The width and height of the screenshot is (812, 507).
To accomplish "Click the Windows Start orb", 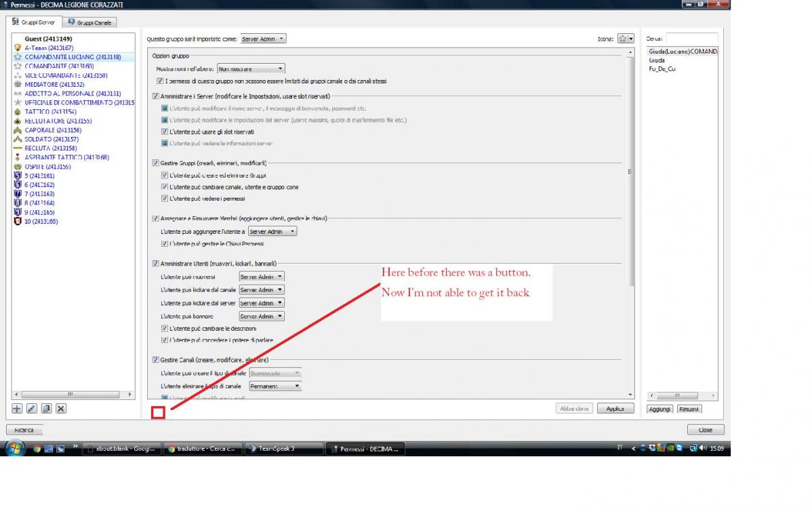I will 15,448.
